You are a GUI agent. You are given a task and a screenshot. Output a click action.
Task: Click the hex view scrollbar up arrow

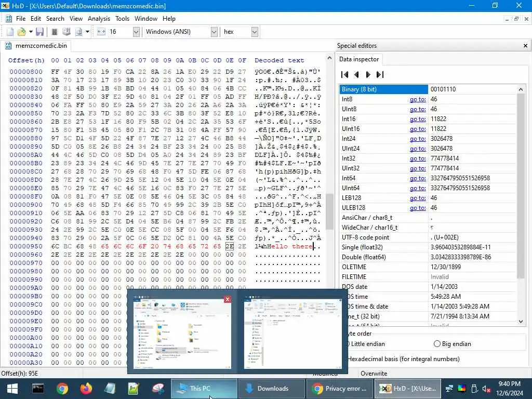[329, 58]
